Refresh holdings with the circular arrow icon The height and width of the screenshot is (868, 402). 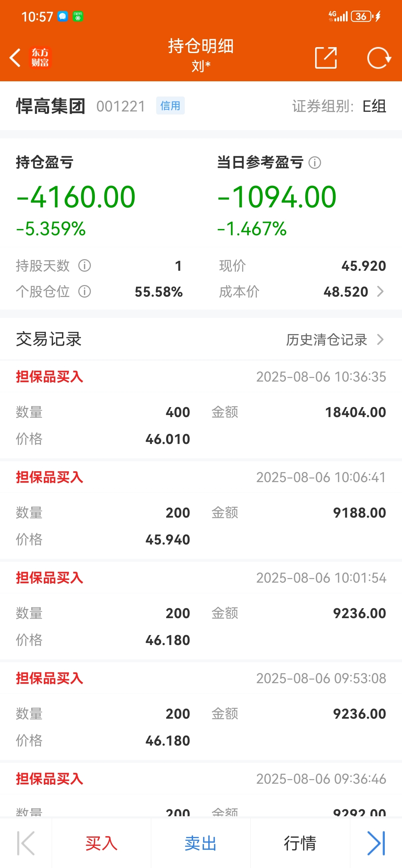point(379,58)
